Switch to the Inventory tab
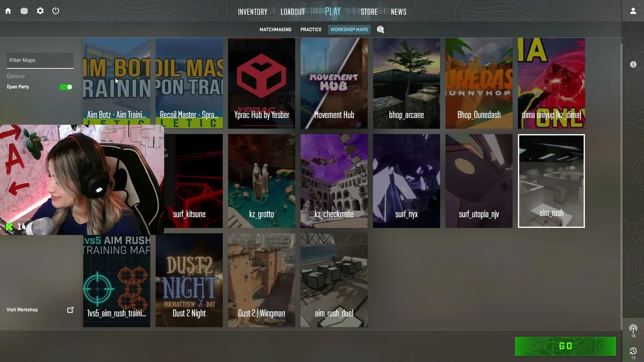 253,12
